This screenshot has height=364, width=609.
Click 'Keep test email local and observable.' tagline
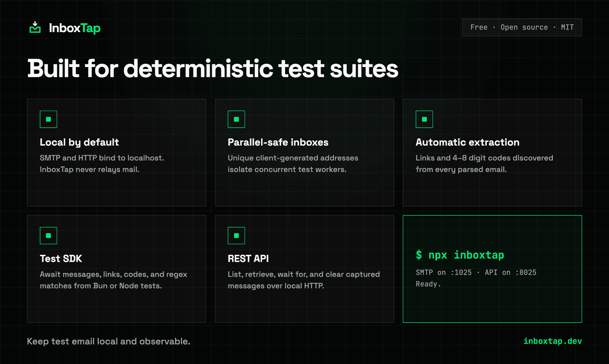[109, 341]
